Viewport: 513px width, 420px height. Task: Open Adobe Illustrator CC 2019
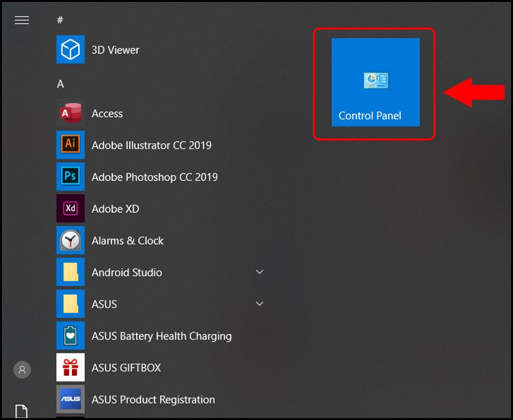point(151,145)
